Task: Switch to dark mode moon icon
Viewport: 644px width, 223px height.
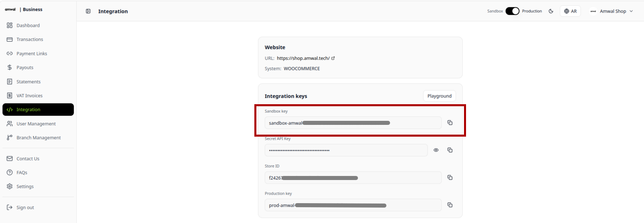Action: click(551, 11)
